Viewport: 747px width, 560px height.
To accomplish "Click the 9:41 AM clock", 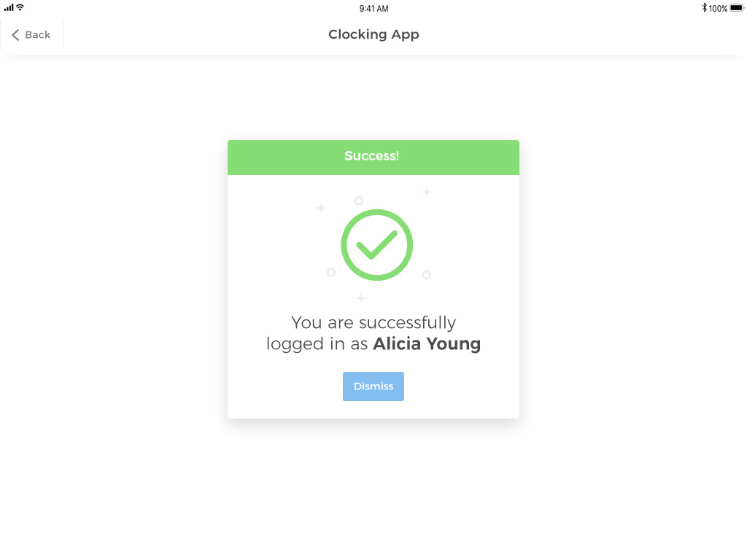I will coord(373,9).
